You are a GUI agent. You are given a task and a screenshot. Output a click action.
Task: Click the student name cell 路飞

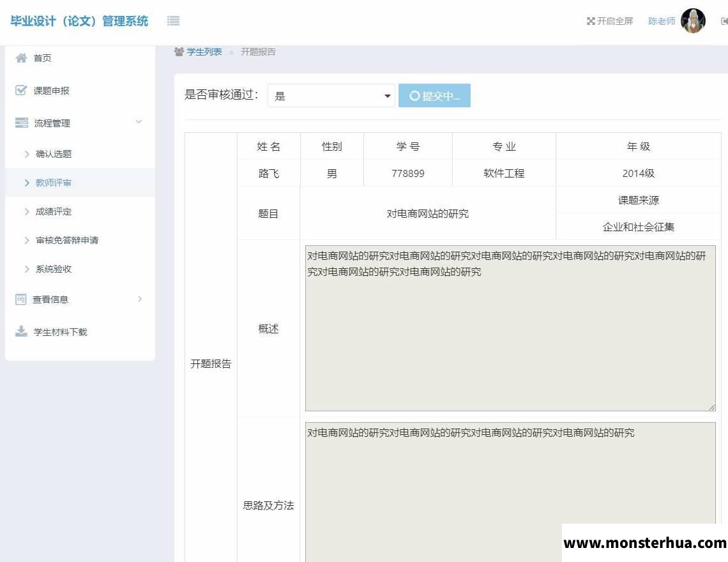(268, 174)
